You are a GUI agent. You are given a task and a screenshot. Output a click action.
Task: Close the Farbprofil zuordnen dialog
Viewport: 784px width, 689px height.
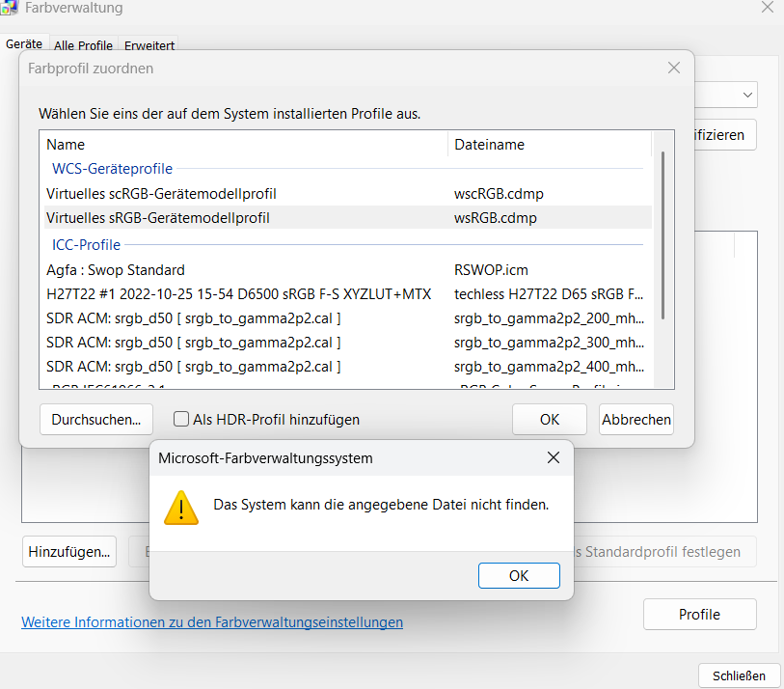click(674, 69)
